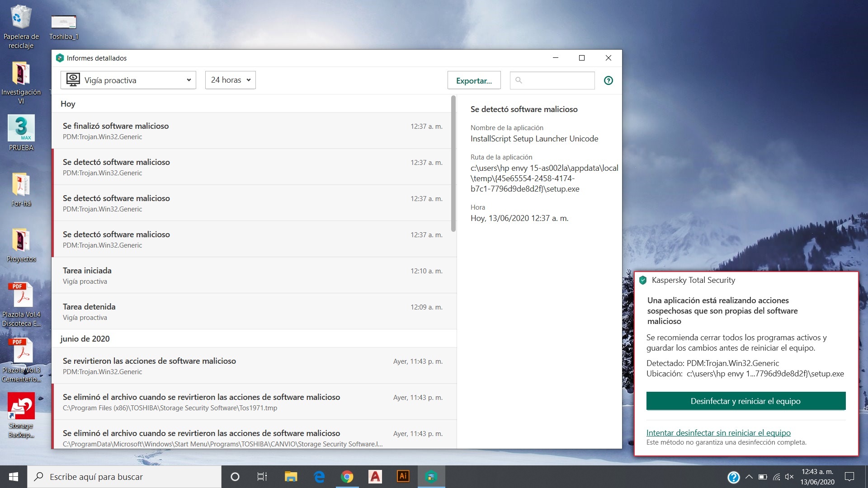Click the setup.exe application path text
The image size is (868, 488).
tap(544, 178)
